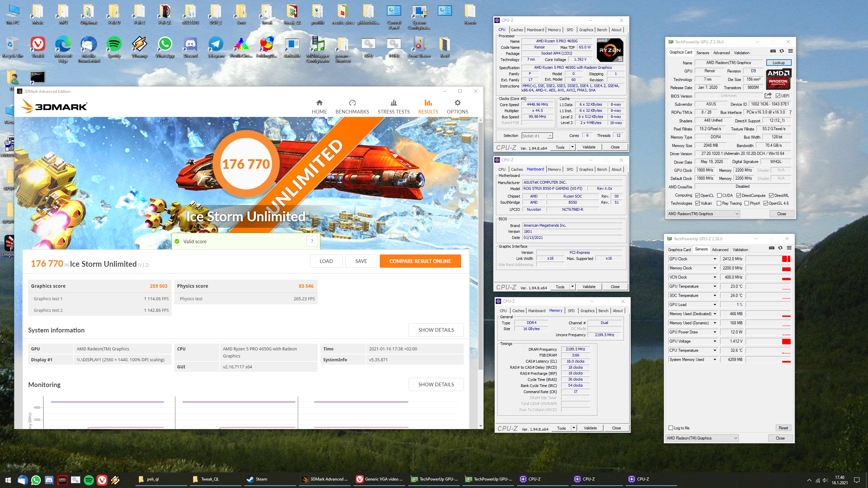Viewport: 868px width, 488px height.
Task: Click the SAVE button in 3DMark
Action: tap(361, 261)
